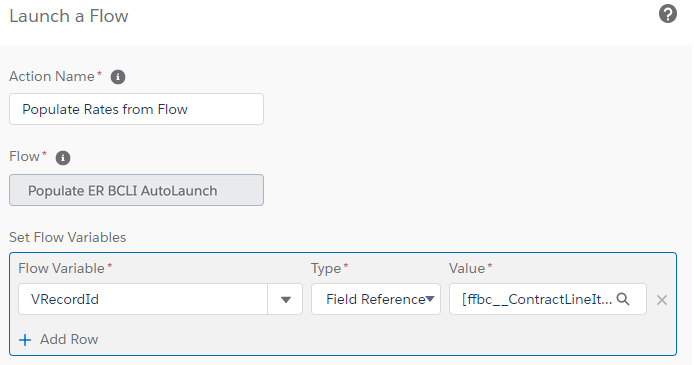Click the Flow Variable column label
694x365 pixels.
coord(62,268)
